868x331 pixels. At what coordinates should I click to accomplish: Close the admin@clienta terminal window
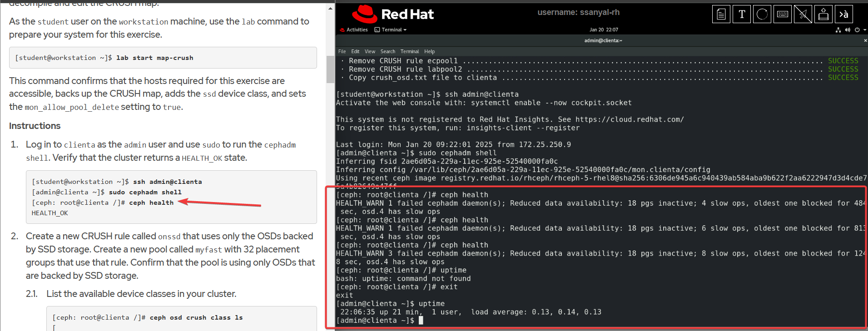865,40
